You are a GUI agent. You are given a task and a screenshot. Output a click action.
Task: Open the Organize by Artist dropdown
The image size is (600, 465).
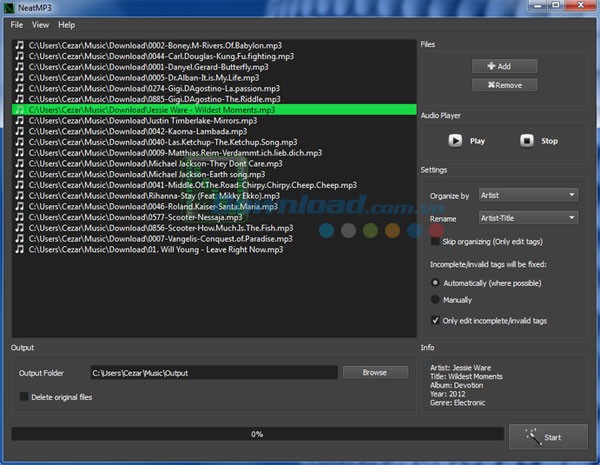527,195
